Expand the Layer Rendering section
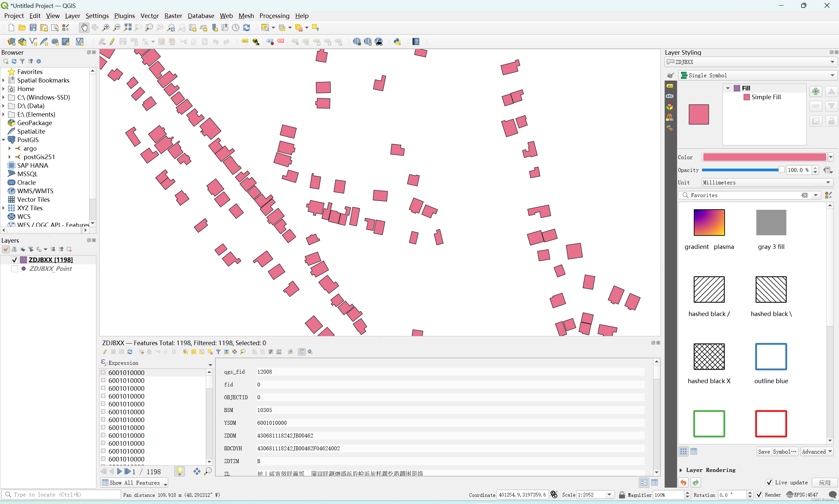 point(681,470)
